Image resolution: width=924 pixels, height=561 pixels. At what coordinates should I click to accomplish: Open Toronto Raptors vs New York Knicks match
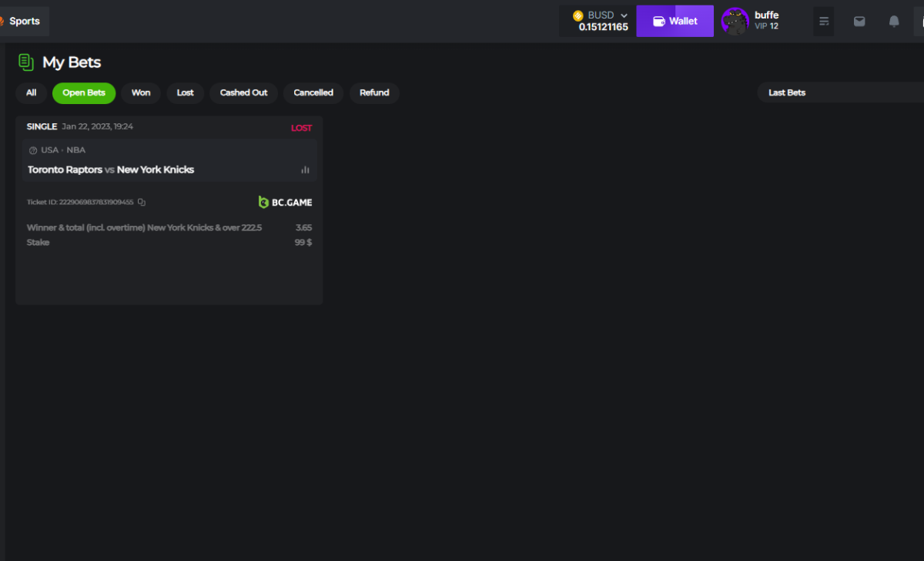(111, 170)
